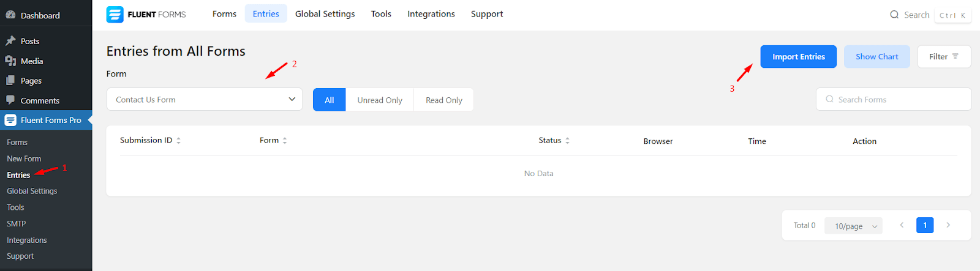980x271 pixels.
Task: Open the Contact Us Form dropdown
Action: coord(204,100)
